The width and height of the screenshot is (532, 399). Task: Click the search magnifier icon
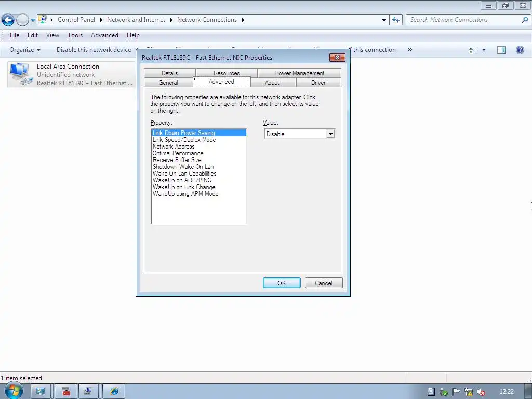[525, 20]
